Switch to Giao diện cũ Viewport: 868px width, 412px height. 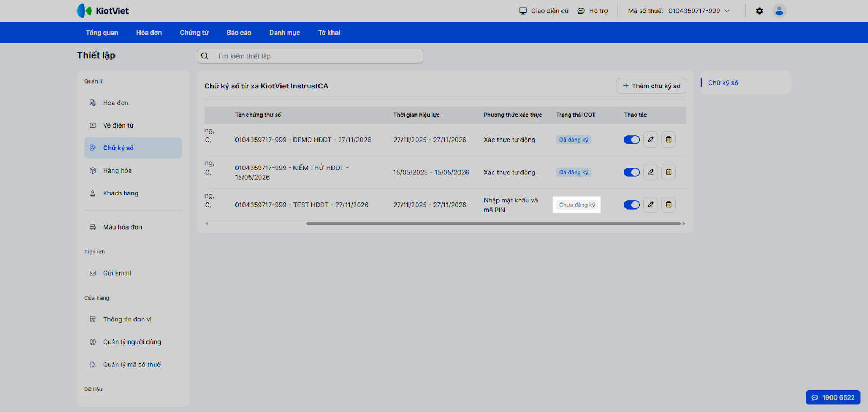pyautogui.click(x=544, y=11)
